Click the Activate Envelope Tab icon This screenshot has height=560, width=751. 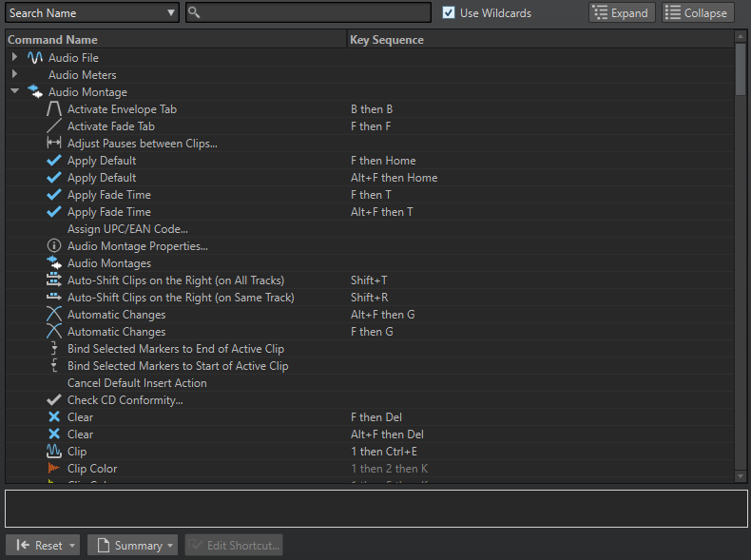pos(54,109)
